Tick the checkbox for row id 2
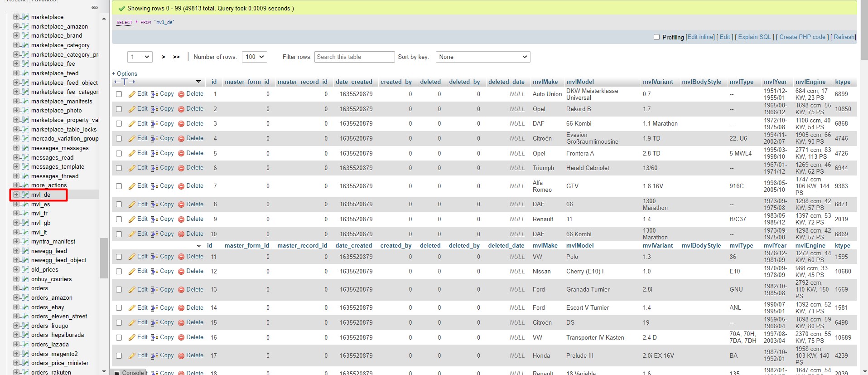The height and width of the screenshot is (375, 868). click(119, 109)
